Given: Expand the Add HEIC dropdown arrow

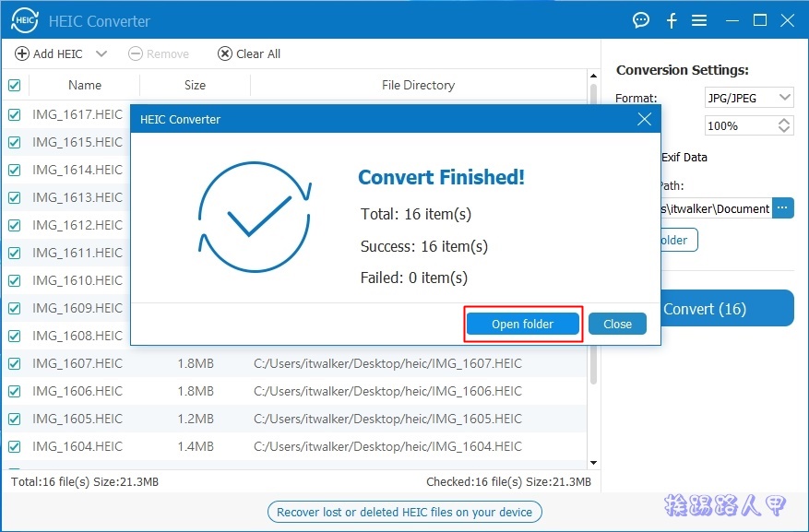Looking at the screenshot, I should 101,53.
